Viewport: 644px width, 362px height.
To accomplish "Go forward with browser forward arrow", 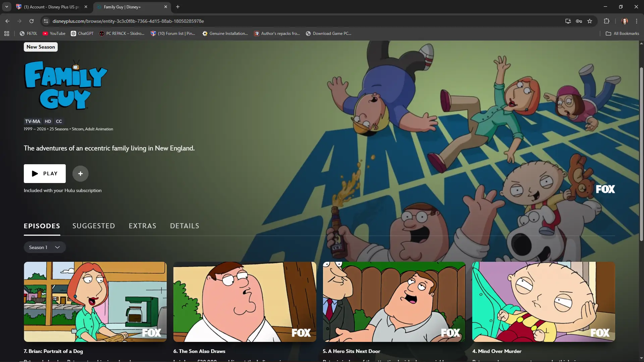I will coord(19,21).
